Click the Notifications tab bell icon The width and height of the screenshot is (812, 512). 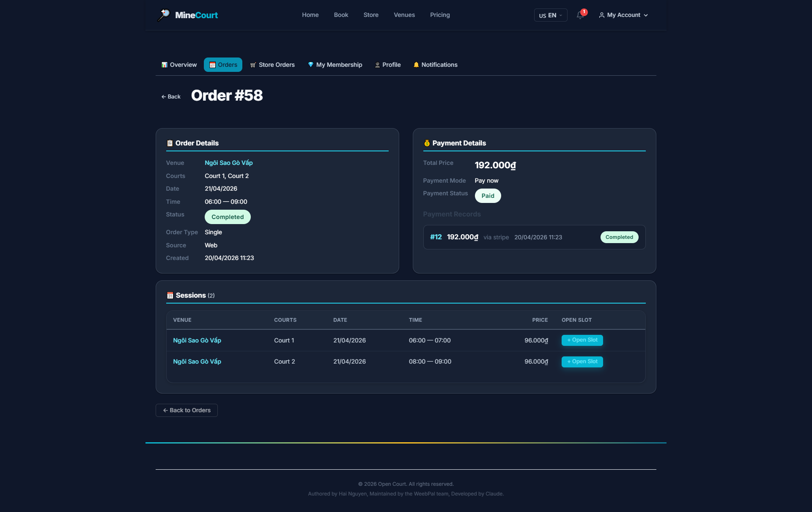(x=416, y=65)
